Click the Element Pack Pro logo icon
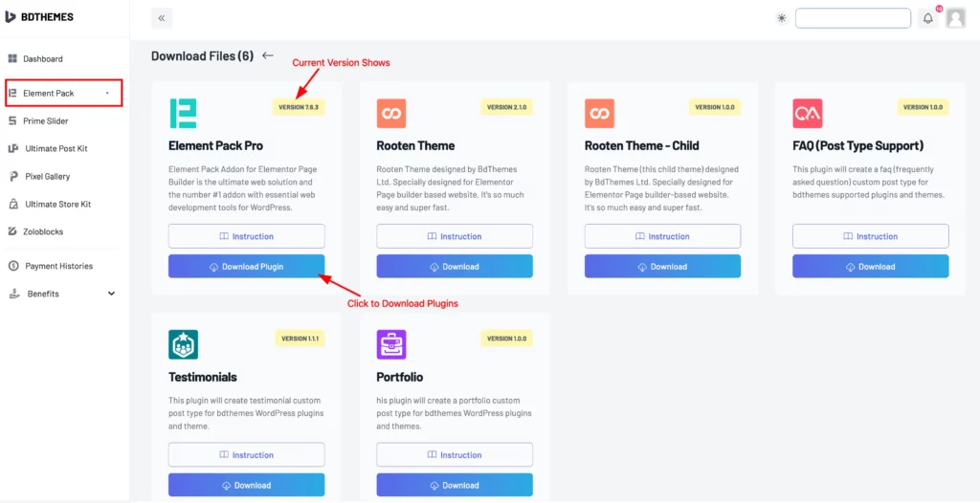The height and width of the screenshot is (503, 980). click(x=183, y=113)
